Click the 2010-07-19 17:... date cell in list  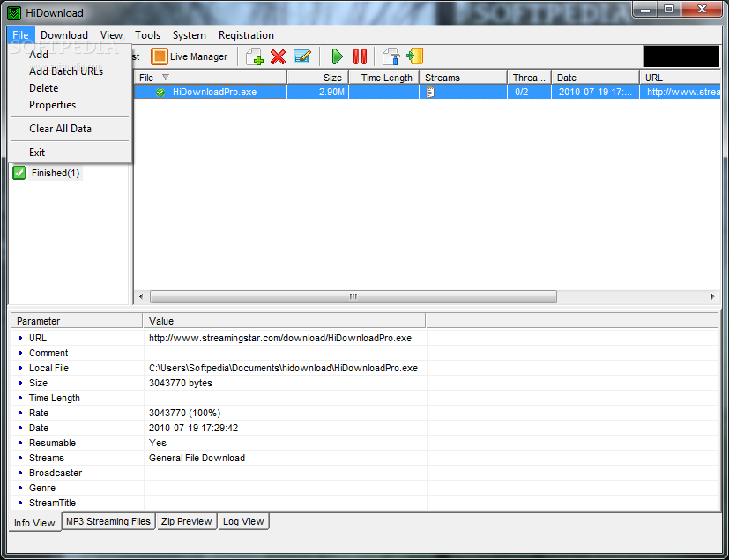[x=595, y=92]
